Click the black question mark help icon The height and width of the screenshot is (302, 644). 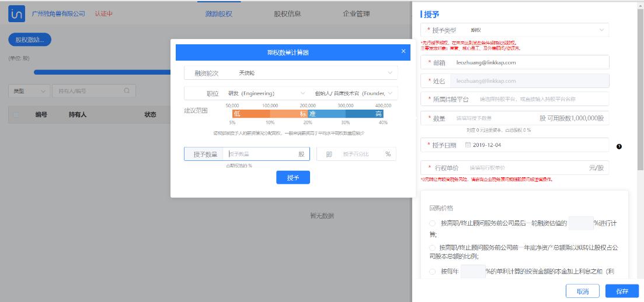619,146
